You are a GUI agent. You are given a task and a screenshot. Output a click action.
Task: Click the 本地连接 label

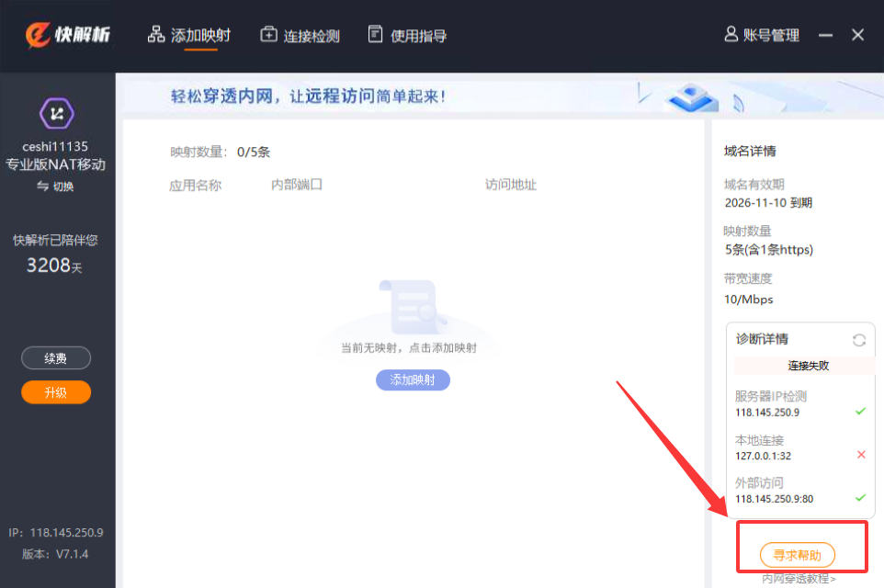click(759, 440)
